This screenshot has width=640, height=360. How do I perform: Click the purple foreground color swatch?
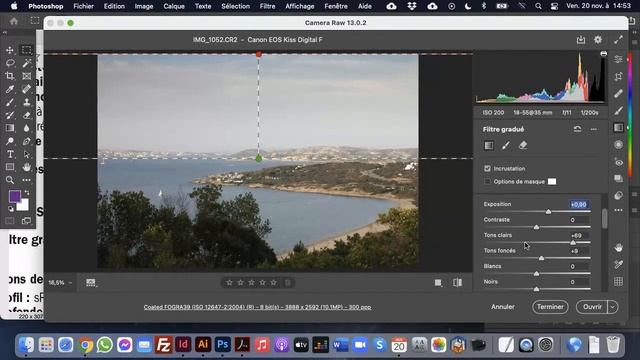[x=15, y=197]
